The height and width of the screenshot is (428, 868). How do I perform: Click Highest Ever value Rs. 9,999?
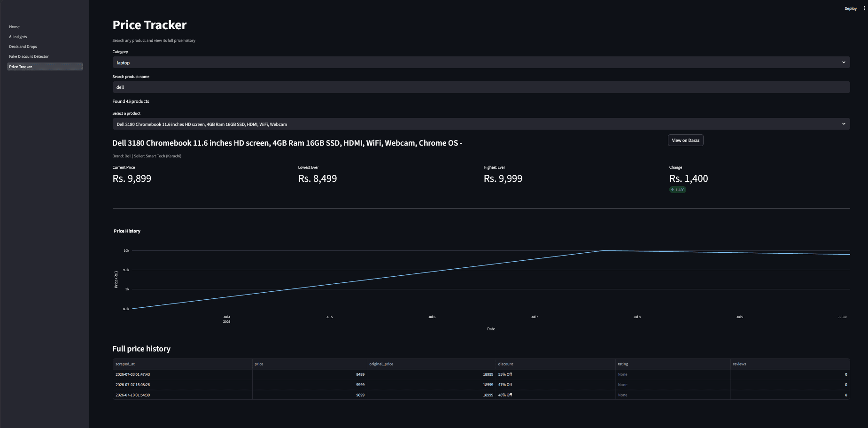pyautogui.click(x=503, y=179)
